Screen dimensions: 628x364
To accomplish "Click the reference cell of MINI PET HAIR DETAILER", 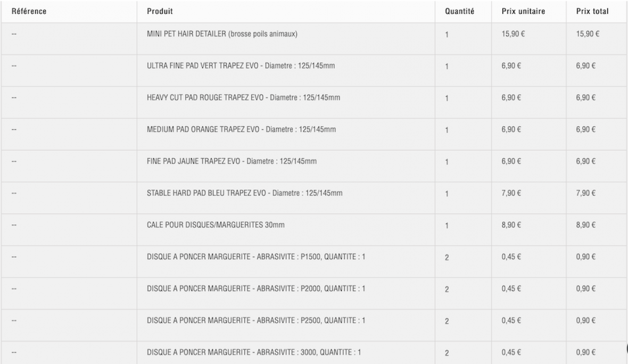I will point(14,34).
